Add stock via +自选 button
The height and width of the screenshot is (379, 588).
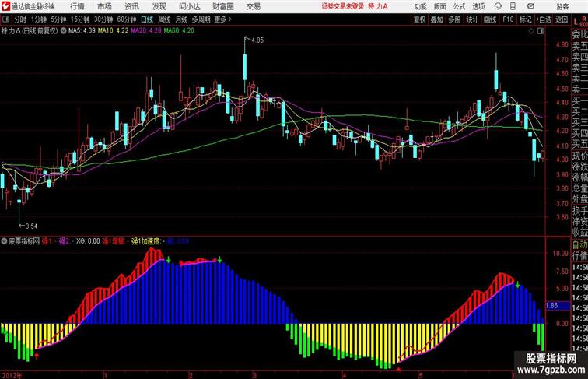pos(544,19)
